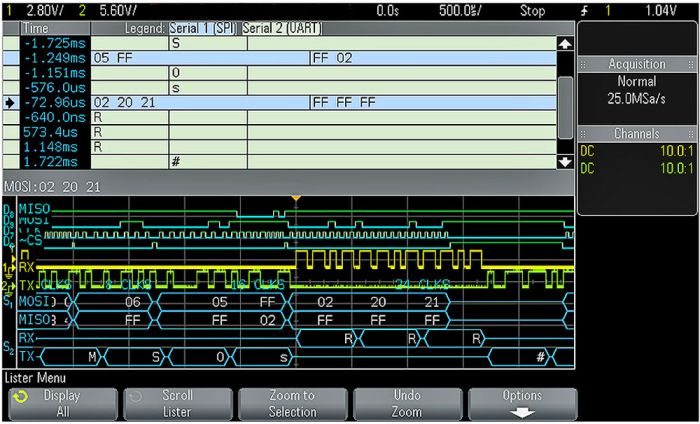
Task: Click the Scroll Lister softkey
Action: (x=178, y=403)
